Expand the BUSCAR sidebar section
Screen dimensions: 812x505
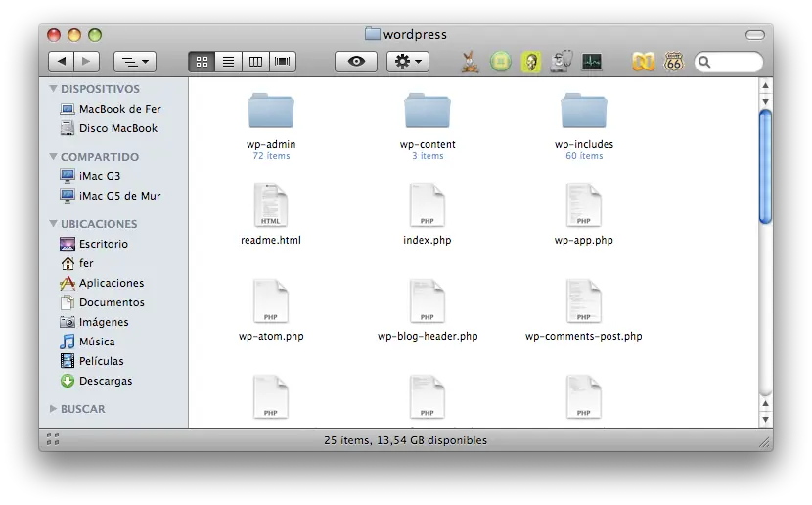(53, 409)
